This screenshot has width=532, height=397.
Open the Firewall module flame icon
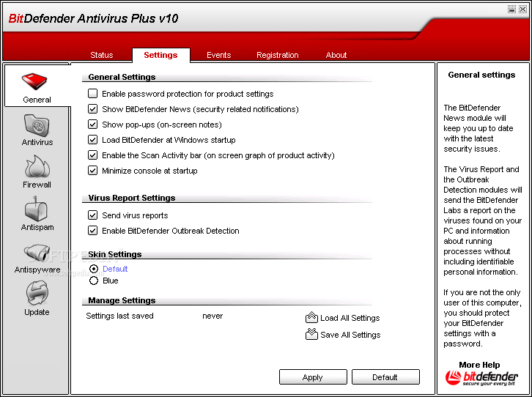point(37,167)
